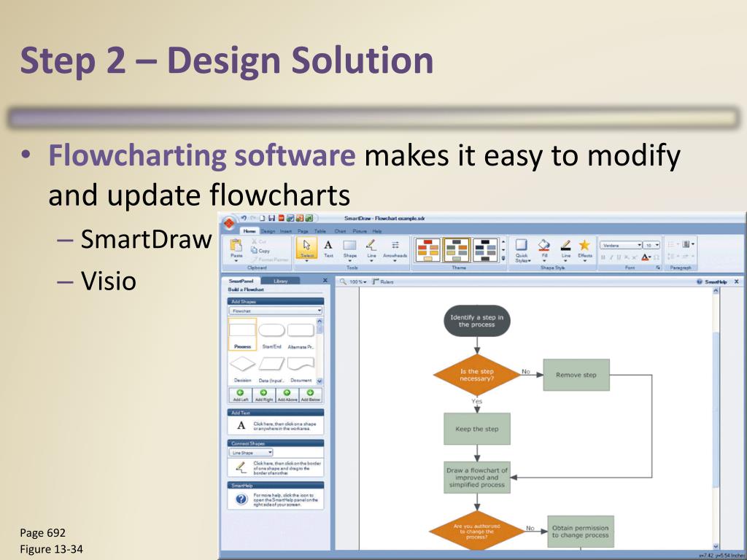Select the 'Keep the step' box
The image size is (747, 560).
point(477,429)
